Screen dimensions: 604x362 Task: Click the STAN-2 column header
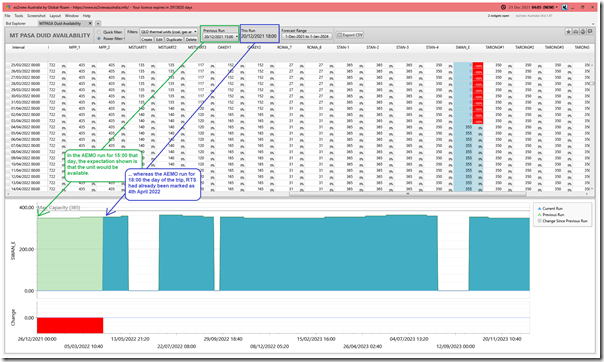[372, 47]
